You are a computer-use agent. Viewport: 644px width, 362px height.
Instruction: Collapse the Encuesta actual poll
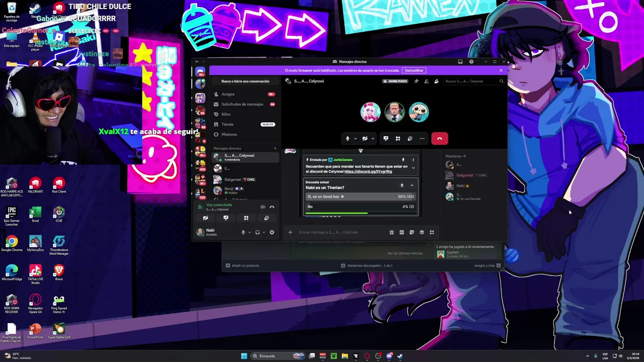tap(412, 186)
